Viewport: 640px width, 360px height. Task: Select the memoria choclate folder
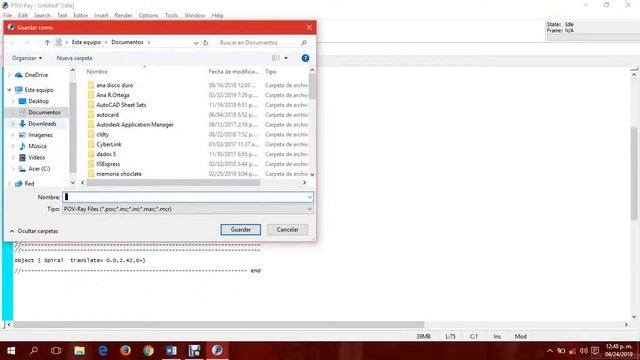pos(119,173)
